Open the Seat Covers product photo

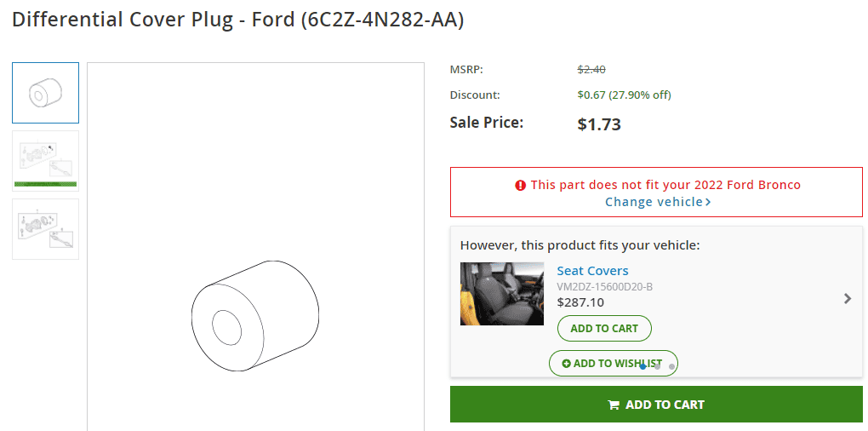point(502,294)
